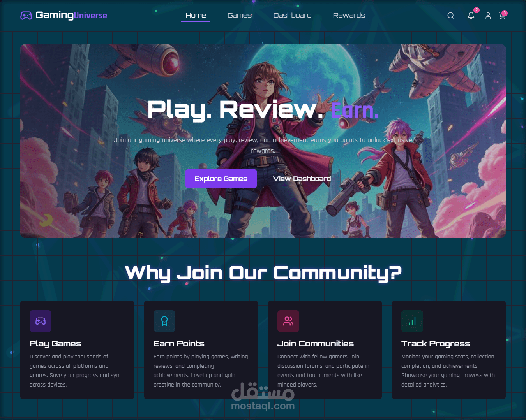The width and height of the screenshot is (526, 420).
Task: Click the GamingUniverse gamepad logo
Action: (x=26, y=16)
